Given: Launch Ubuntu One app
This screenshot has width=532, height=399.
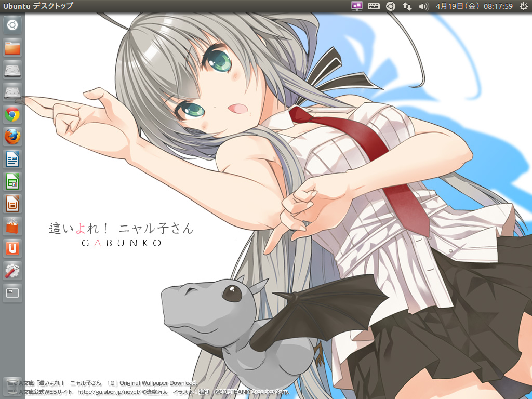Looking at the screenshot, I should pyautogui.click(x=12, y=249).
